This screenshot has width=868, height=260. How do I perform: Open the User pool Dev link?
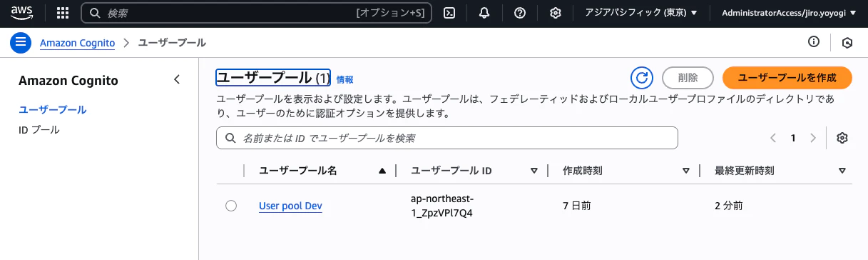[290, 206]
